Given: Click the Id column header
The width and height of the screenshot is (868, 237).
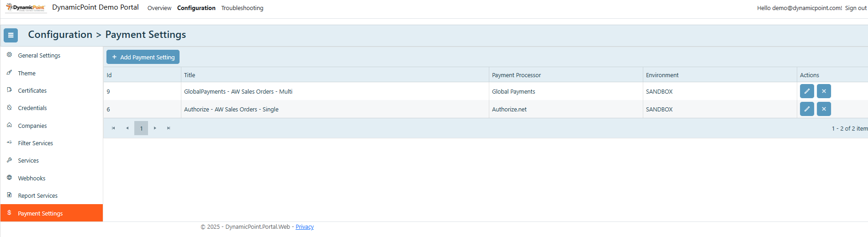Looking at the screenshot, I should click(142, 75).
